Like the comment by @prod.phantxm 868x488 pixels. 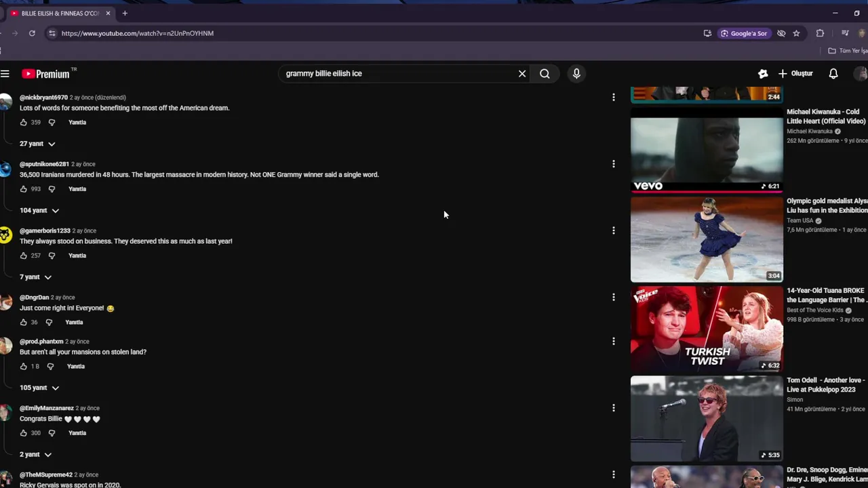click(24, 366)
